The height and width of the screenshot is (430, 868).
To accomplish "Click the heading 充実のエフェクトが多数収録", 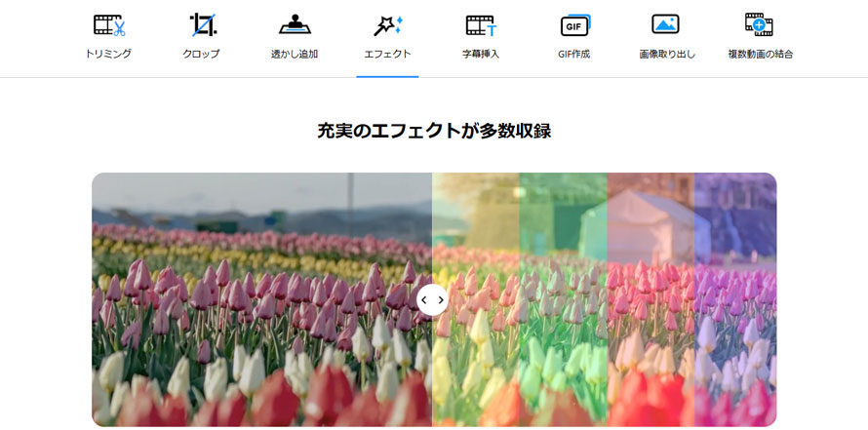I will [434, 131].
